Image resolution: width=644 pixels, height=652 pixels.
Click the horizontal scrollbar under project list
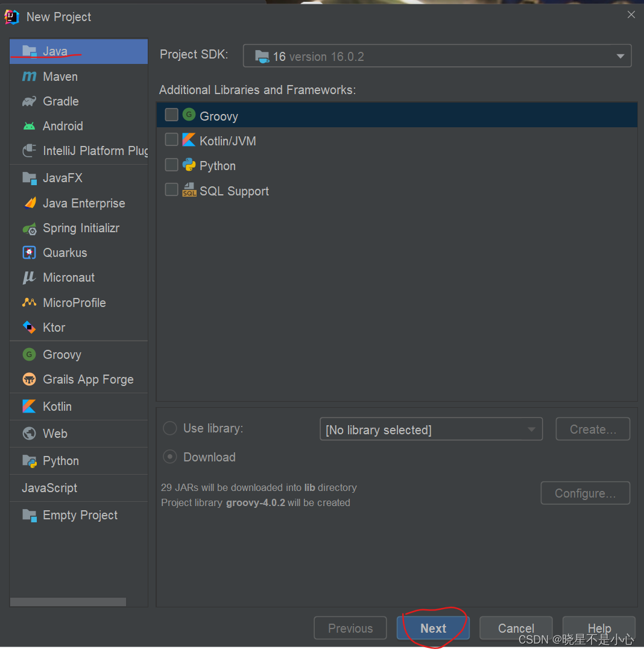[x=68, y=602]
